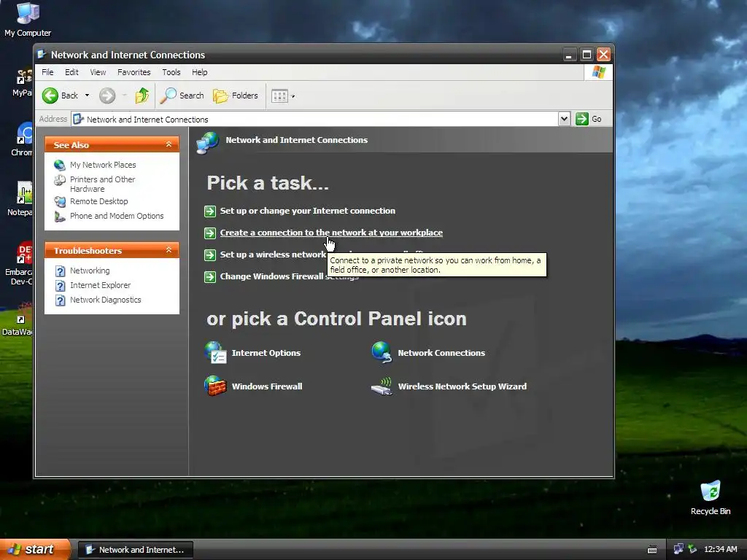
Task: Open Phone and Modem Options link
Action: 117,216
